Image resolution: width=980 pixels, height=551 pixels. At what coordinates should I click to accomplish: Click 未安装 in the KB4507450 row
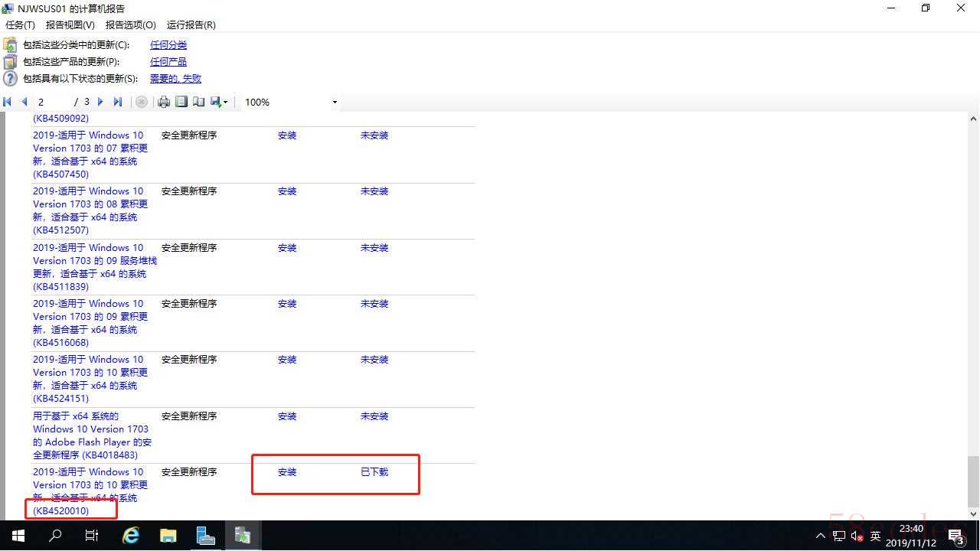pos(374,135)
